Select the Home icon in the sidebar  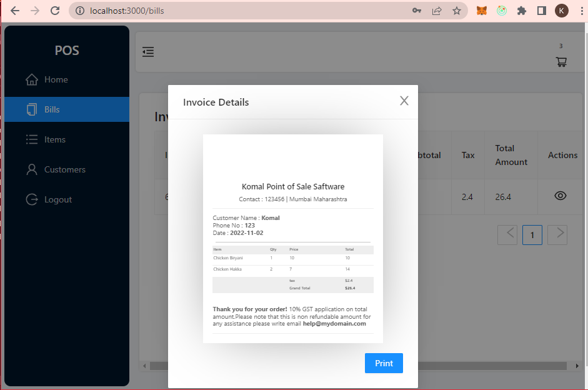pyautogui.click(x=31, y=79)
